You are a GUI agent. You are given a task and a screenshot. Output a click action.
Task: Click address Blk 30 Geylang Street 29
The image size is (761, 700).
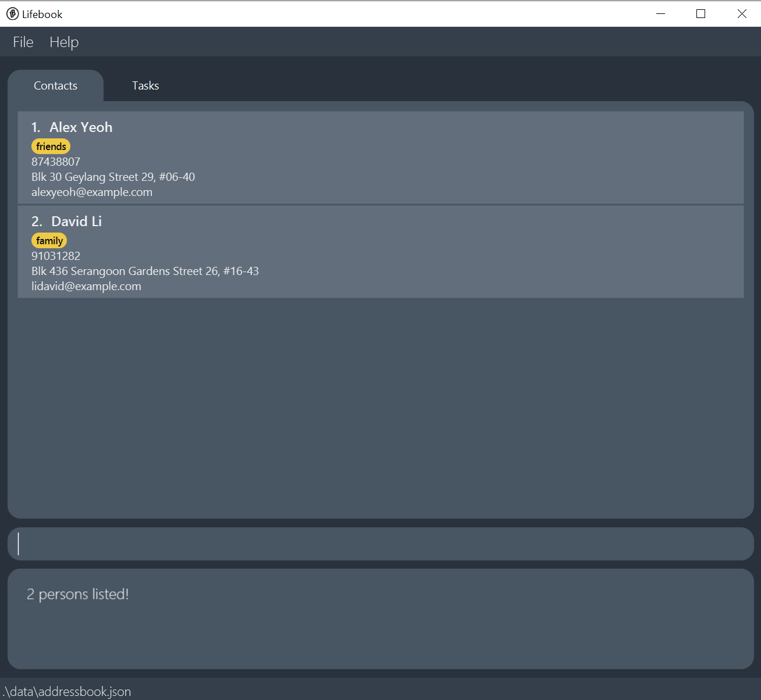113,177
